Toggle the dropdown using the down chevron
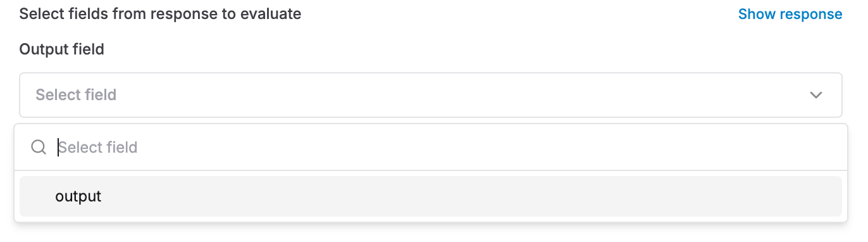868x242 pixels. (816, 95)
